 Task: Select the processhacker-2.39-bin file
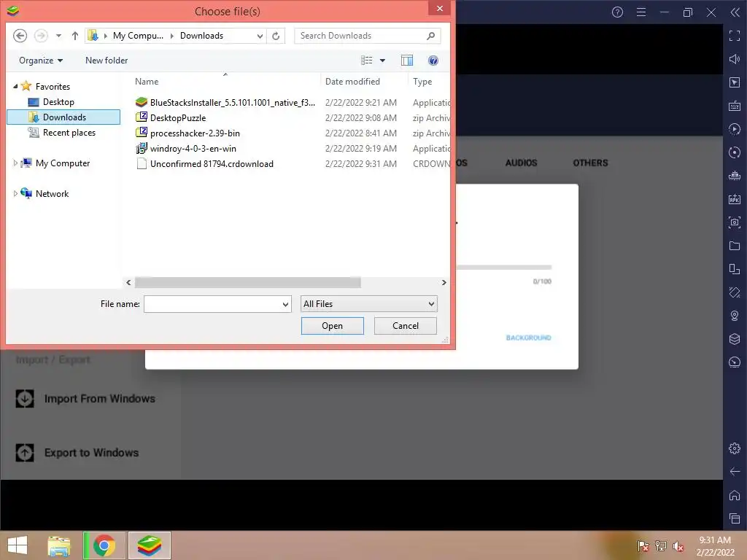pos(187,133)
